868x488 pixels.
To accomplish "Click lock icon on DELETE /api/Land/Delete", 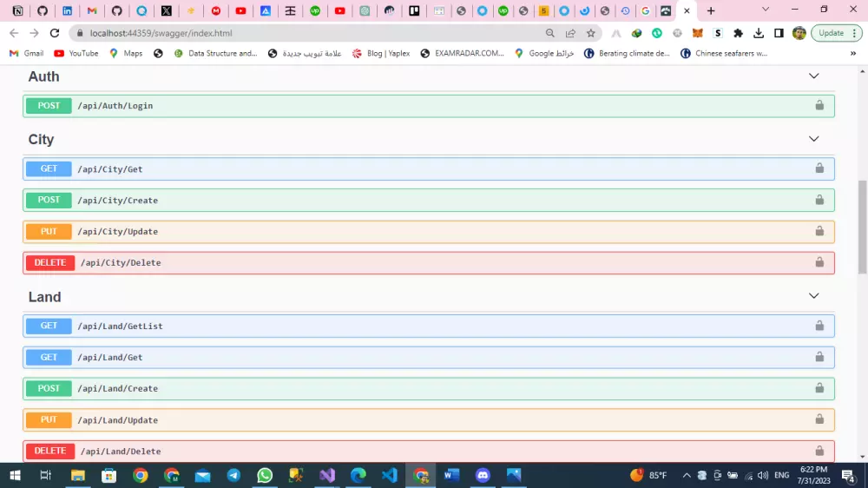I will (x=819, y=451).
